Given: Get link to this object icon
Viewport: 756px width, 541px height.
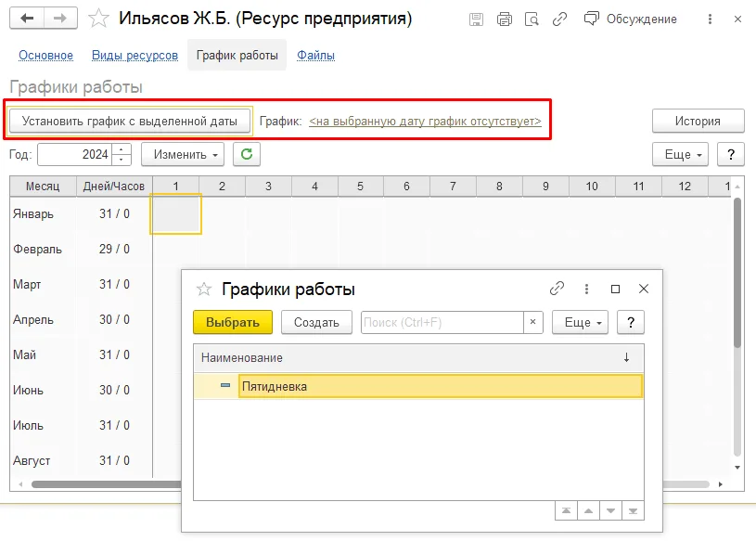Looking at the screenshot, I should pos(559,19).
